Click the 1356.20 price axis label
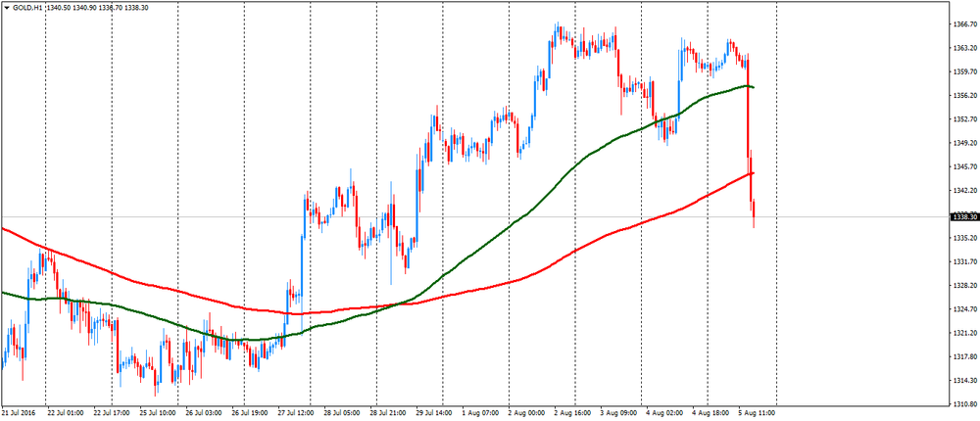980x421 pixels. click(963, 95)
